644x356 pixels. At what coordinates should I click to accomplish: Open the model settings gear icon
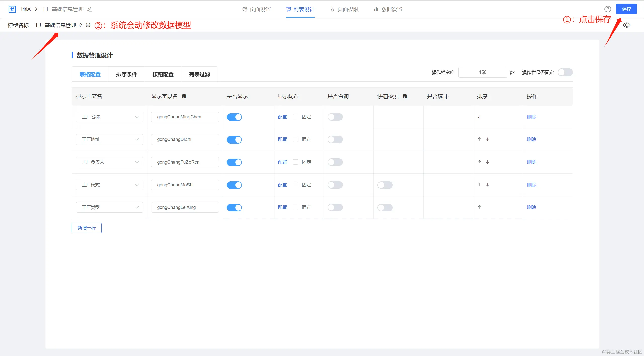coord(88,25)
